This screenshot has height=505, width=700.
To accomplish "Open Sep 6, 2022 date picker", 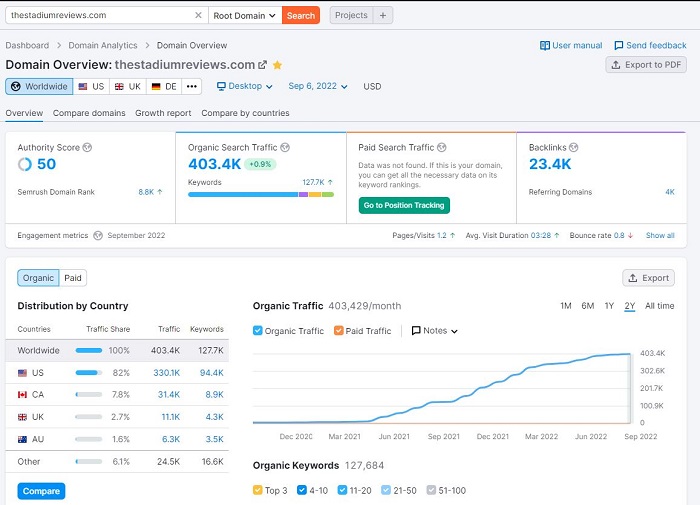I will point(318,86).
